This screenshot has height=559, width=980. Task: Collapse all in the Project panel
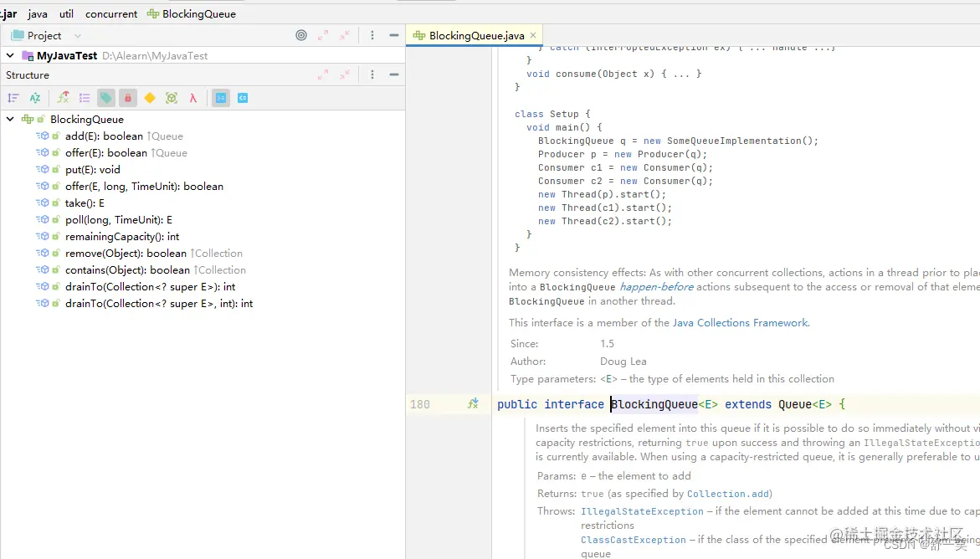344,36
